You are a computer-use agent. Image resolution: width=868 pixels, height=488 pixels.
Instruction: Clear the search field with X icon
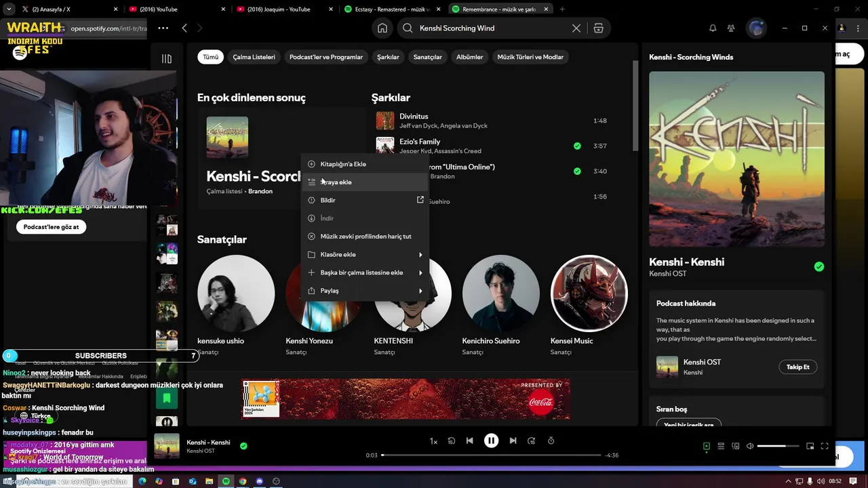[x=576, y=28]
